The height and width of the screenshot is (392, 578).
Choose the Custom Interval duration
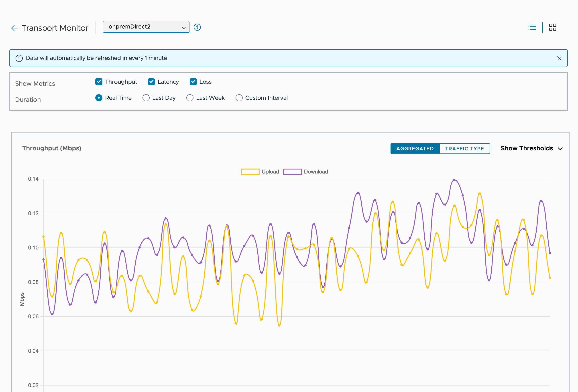tap(239, 98)
